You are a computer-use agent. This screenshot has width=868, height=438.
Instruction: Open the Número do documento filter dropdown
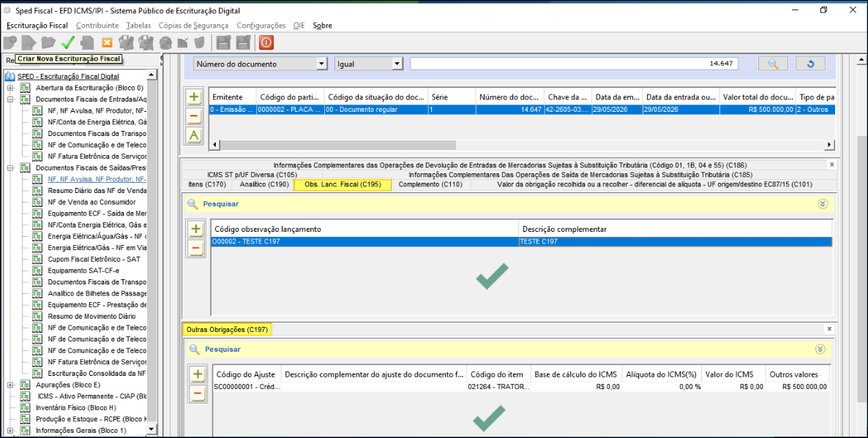click(x=322, y=64)
